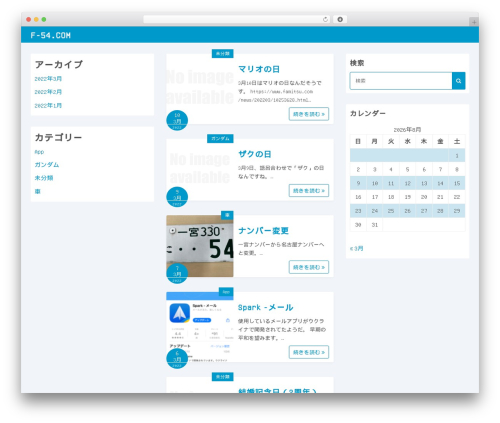Click the No image placeholder of マリオの日
The width and height of the screenshot is (500, 423).
[x=200, y=87]
